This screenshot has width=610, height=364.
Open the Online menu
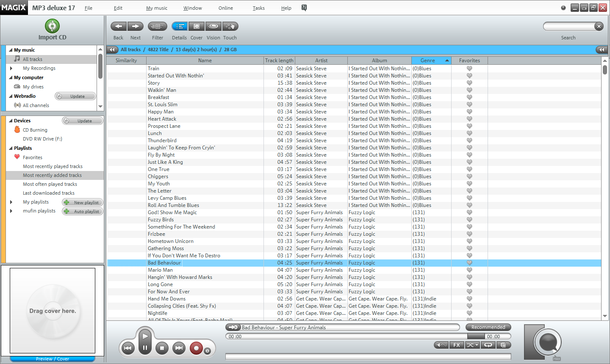[x=226, y=8]
